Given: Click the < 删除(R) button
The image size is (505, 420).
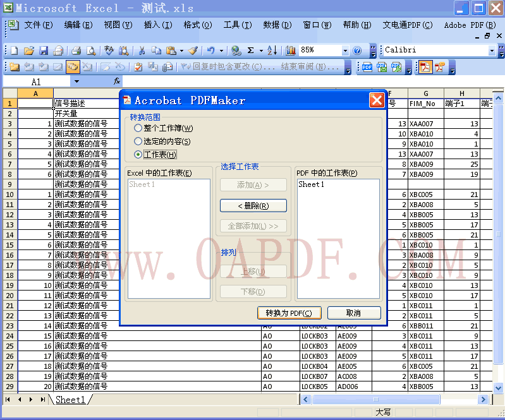Looking at the screenshot, I should [x=253, y=206].
